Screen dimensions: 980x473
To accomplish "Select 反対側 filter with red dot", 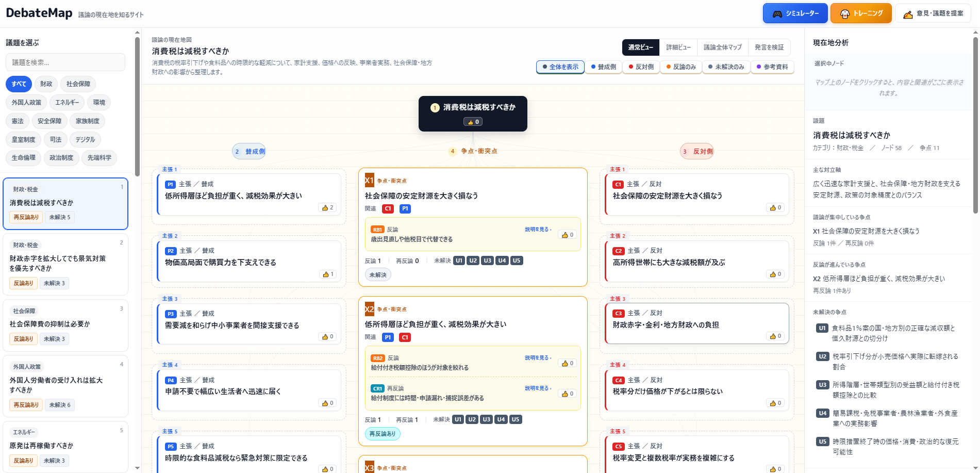I will pos(641,67).
